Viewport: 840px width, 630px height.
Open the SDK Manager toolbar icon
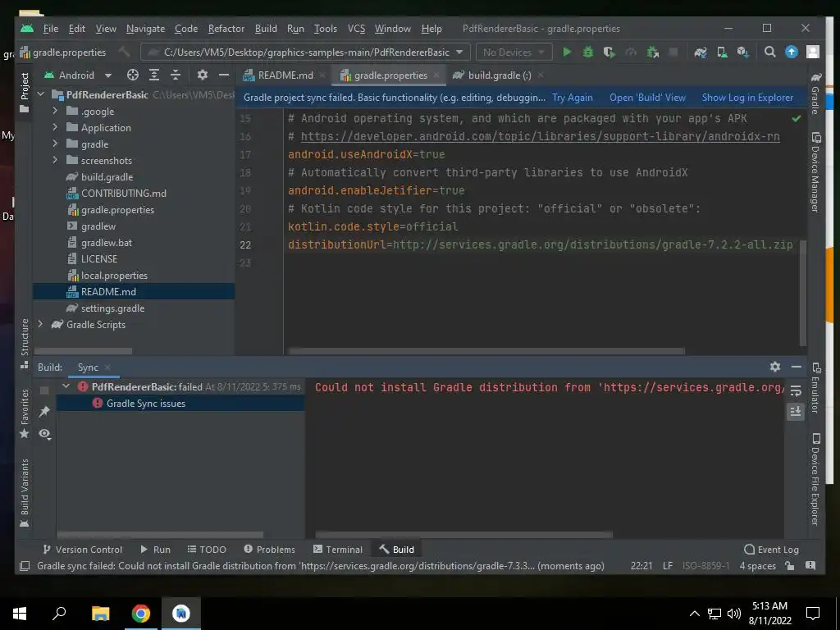[742, 52]
